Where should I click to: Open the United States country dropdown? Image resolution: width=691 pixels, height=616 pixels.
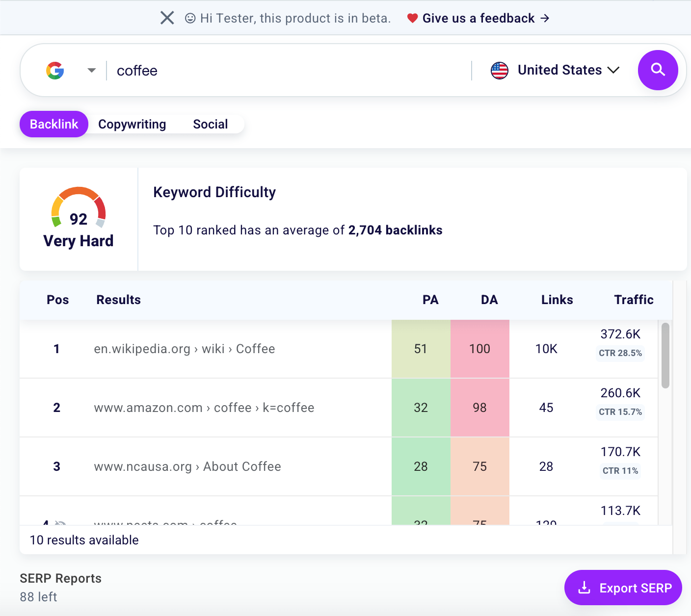click(559, 70)
